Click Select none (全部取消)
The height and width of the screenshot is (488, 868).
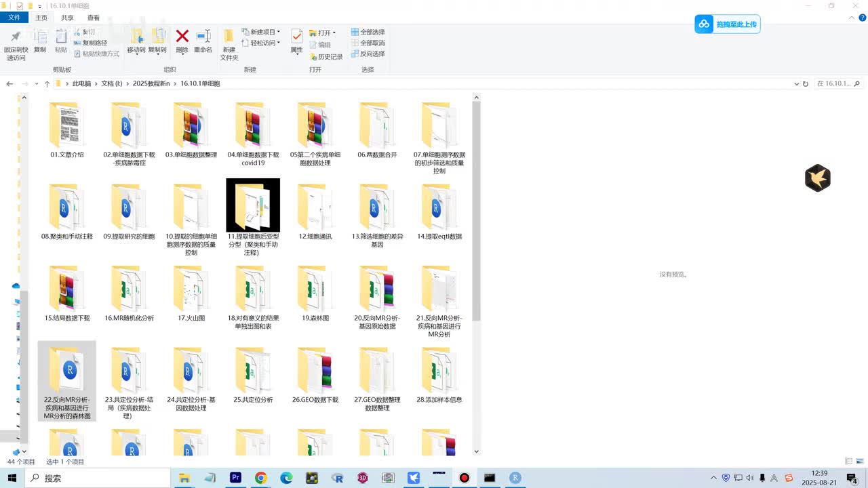click(368, 43)
